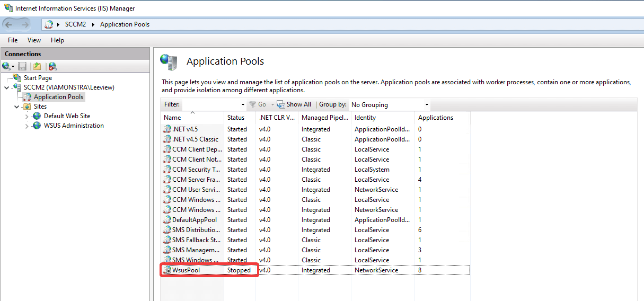This screenshot has height=301, width=644.
Task: Select Start Page in the Connections tree
Action: pos(38,78)
